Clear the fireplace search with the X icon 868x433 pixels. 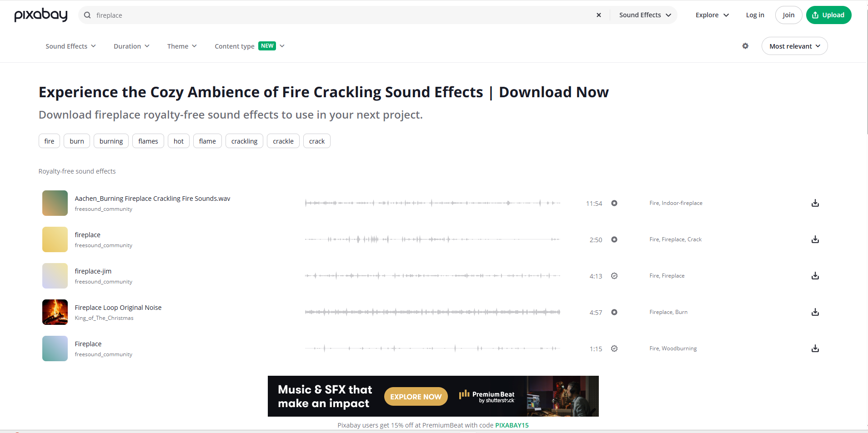[598, 15]
